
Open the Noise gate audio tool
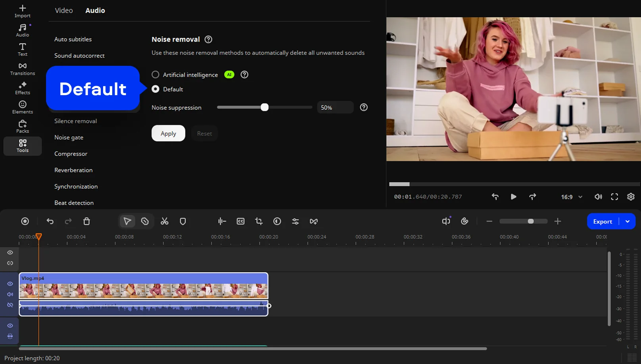click(69, 138)
